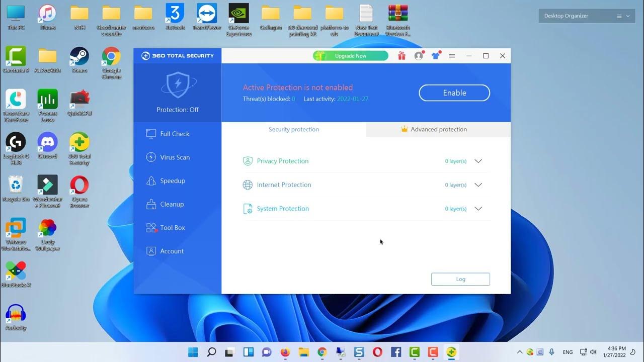Click the 360 Total Security taskbar icon

coord(451,352)
